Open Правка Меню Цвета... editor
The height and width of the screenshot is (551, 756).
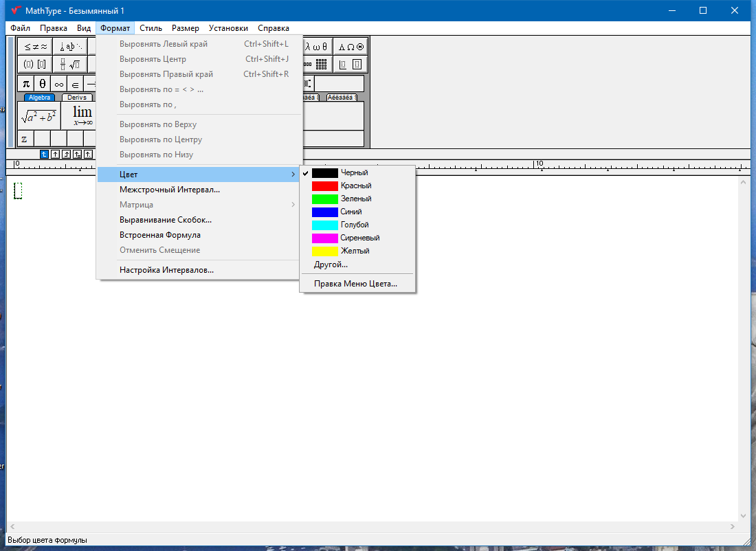(357, 284)
